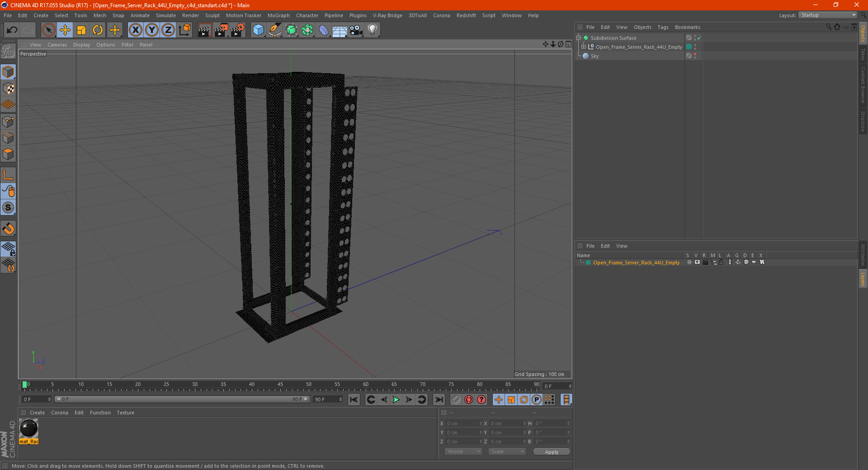Click the Render View clapperboard icon
The image size is (868, 470).
coord(204,30)
